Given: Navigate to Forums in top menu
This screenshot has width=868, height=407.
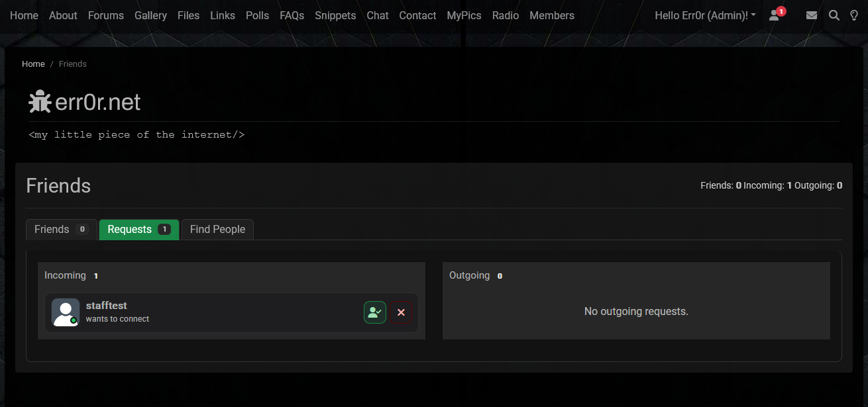Looking at the screenshot, I should click(106, 15).
